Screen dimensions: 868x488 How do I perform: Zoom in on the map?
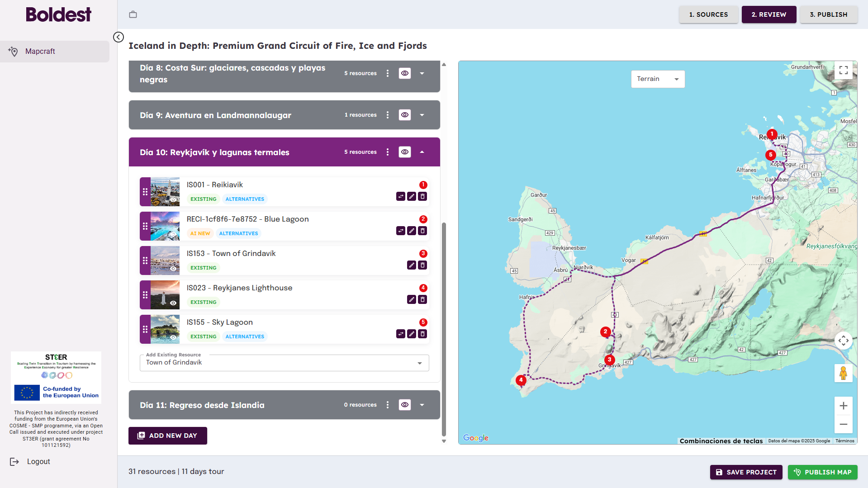tap(843, 406)
